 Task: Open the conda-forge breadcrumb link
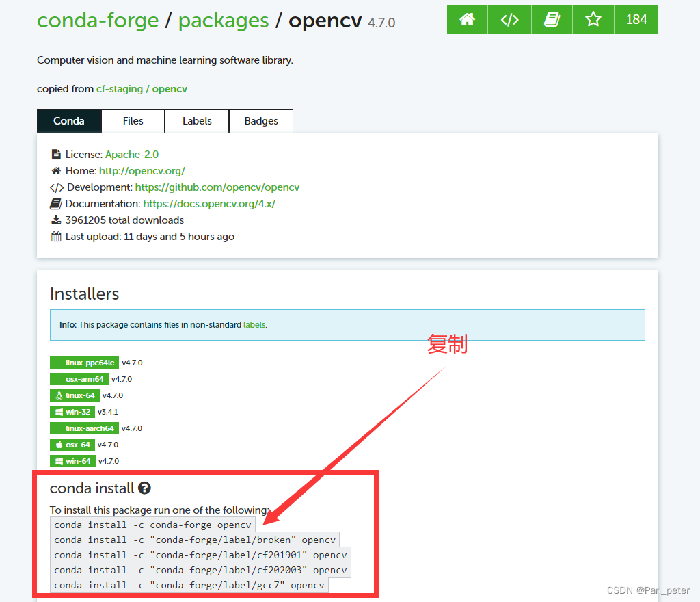[x=98, y=21]
